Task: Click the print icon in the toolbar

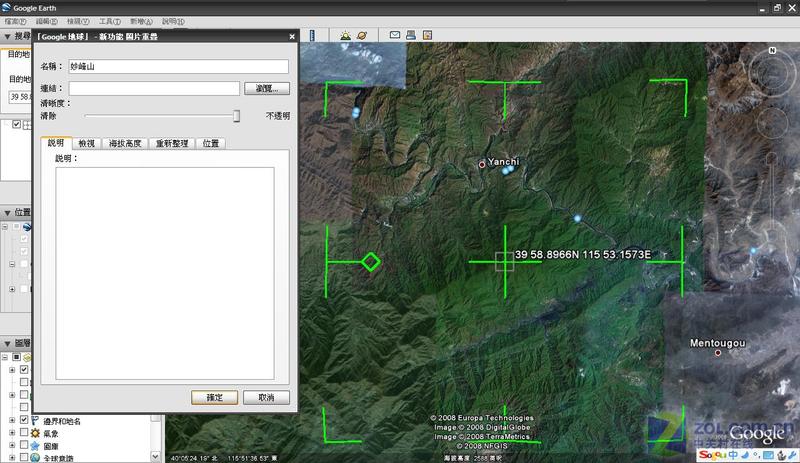Action: 411,35
